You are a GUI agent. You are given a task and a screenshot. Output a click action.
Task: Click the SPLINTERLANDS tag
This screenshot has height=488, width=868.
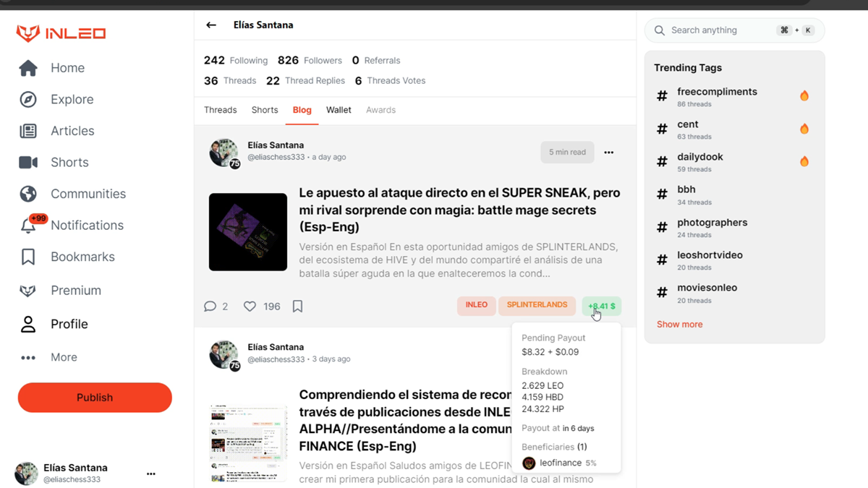pyautogui.click(x=537, y=305)
